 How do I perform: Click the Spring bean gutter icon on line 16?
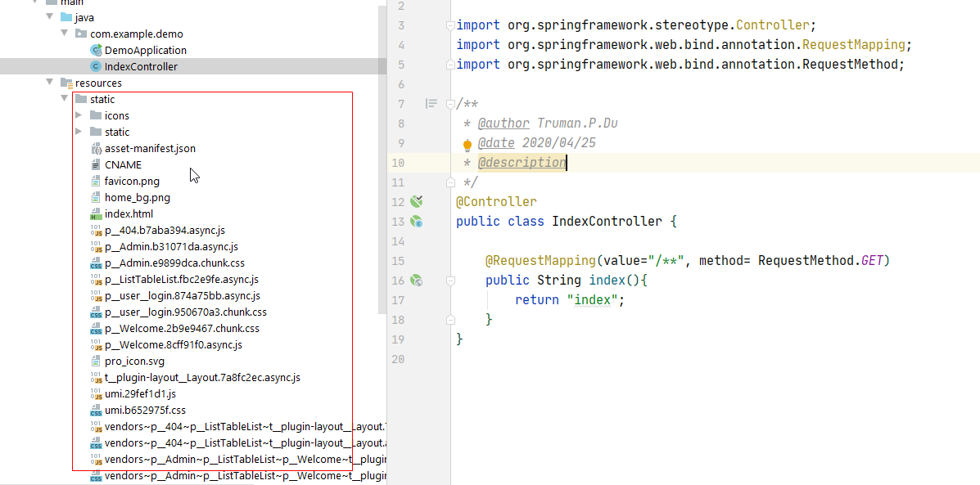(417, 280)
